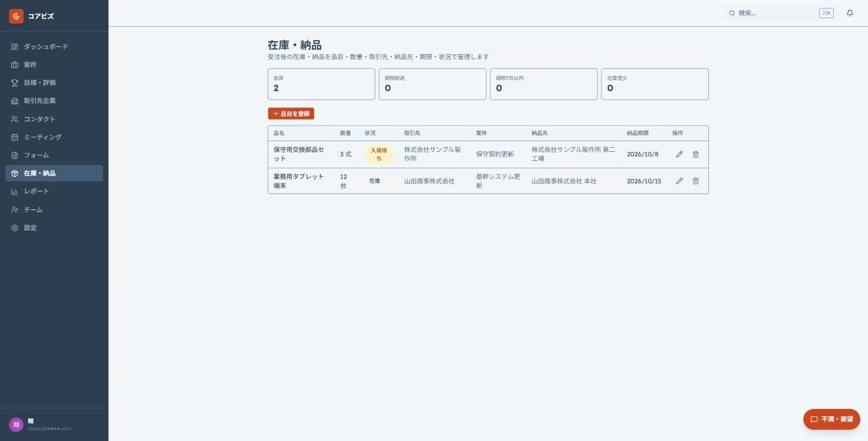
Task: Delete the 保守用交換部品セット row
Action: pyautogui.click(x=695, y=154)
